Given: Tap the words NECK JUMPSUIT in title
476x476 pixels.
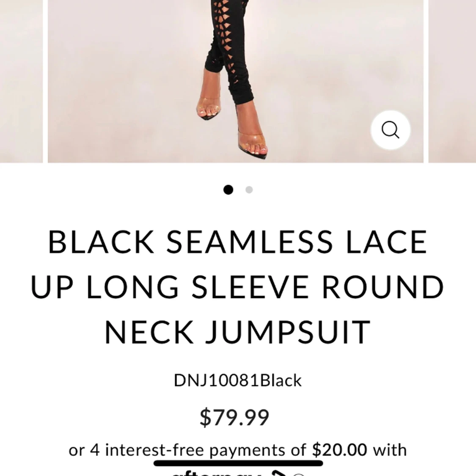Looking at the screenshot, I should click(237, 333).
